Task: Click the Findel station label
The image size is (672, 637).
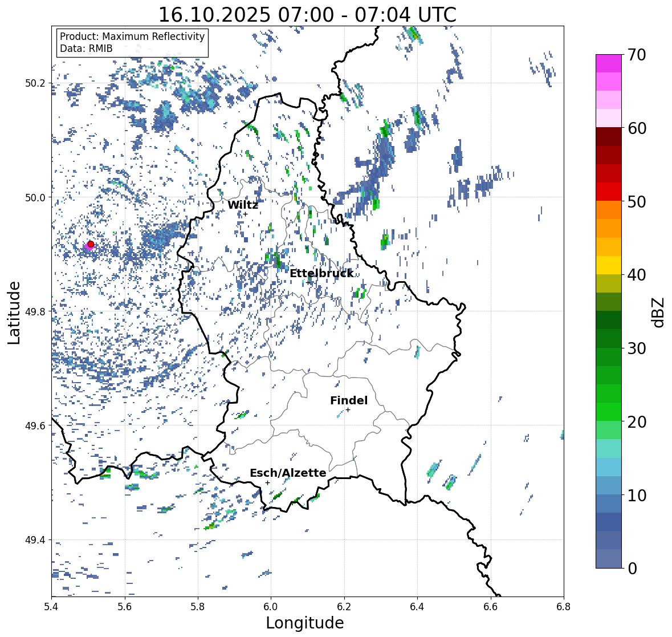Action: point(349,400)
